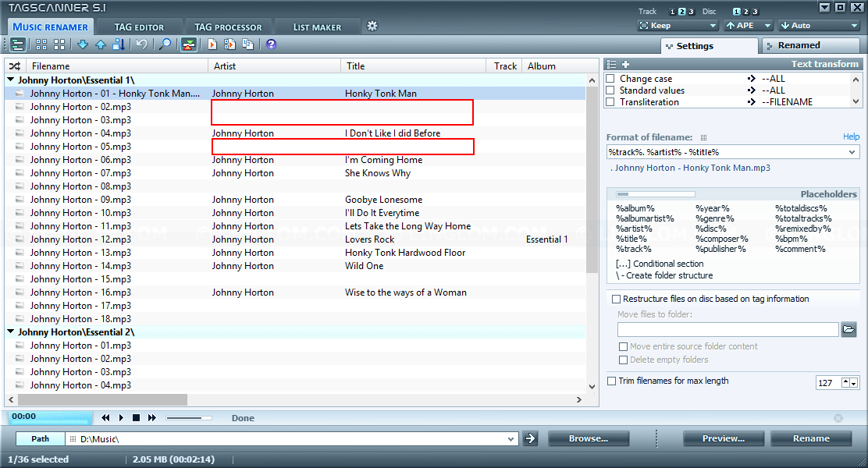Click the sort files icon
Screen dimensions: 868x468
click(x=119, y=44)
